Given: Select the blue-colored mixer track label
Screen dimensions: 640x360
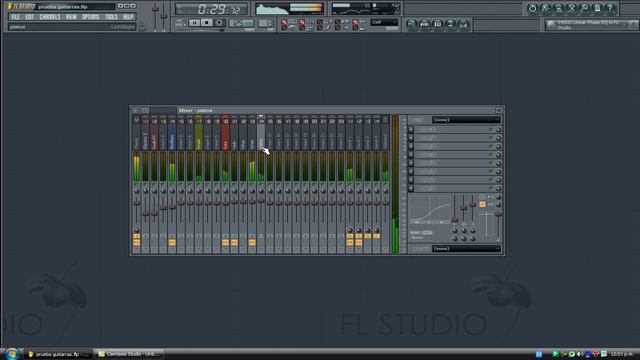Looking at the screenshot, I should [172, 138].
